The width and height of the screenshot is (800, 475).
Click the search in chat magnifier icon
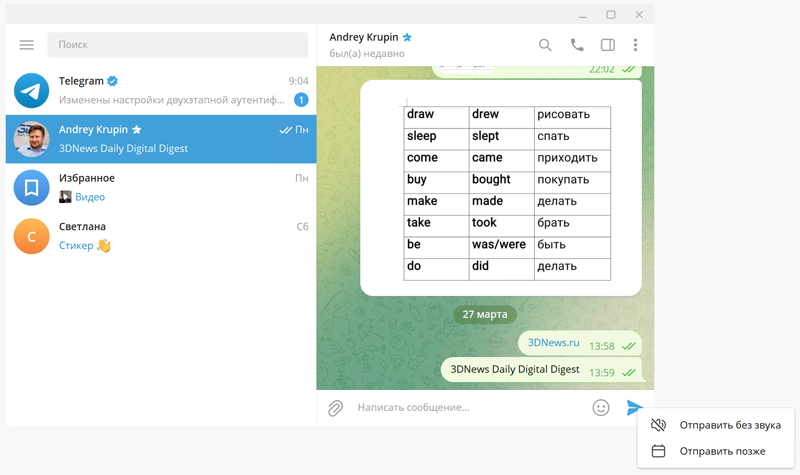click(545, 45)
